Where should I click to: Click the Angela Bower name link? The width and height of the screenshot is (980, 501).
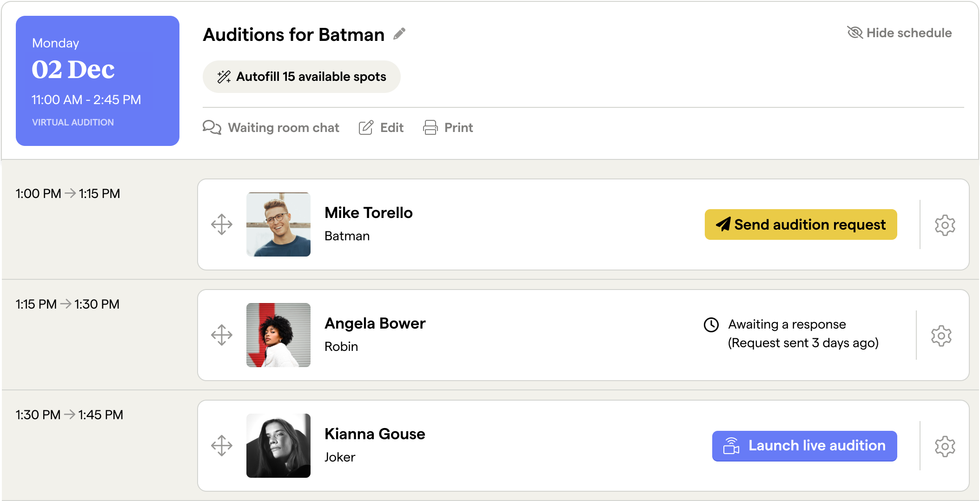pos(375,323)
